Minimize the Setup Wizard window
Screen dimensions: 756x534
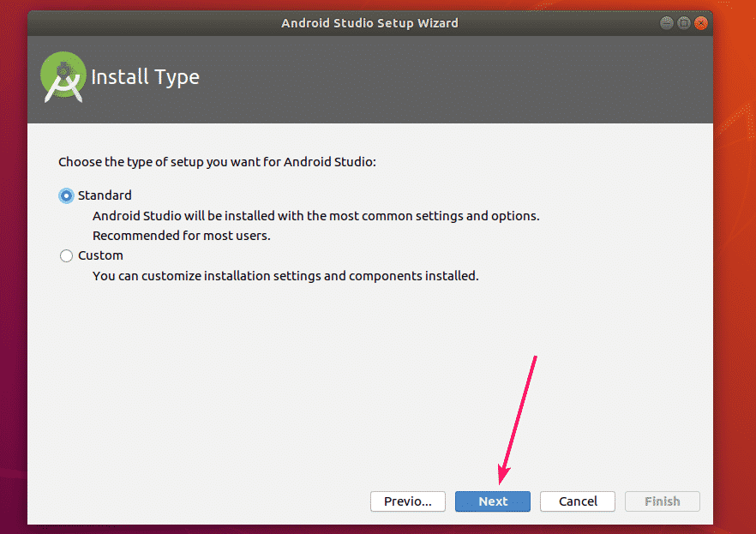[x=667, y=22]
